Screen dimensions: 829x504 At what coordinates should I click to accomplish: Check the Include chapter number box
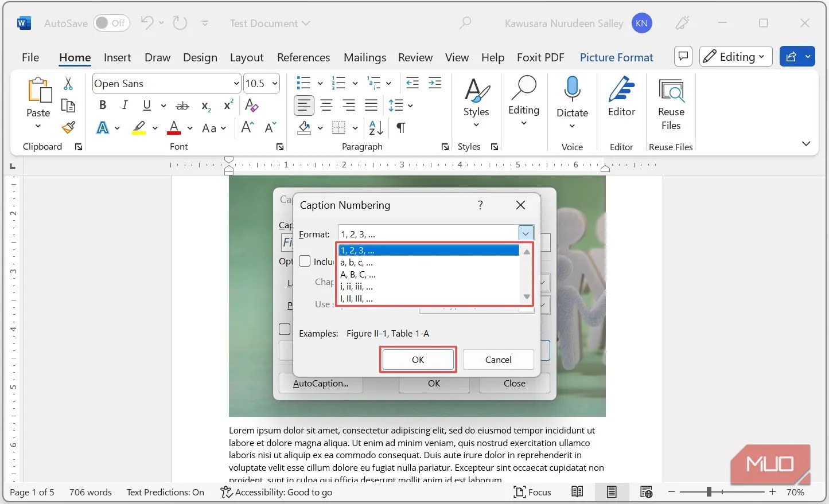[x=305, y=261]
